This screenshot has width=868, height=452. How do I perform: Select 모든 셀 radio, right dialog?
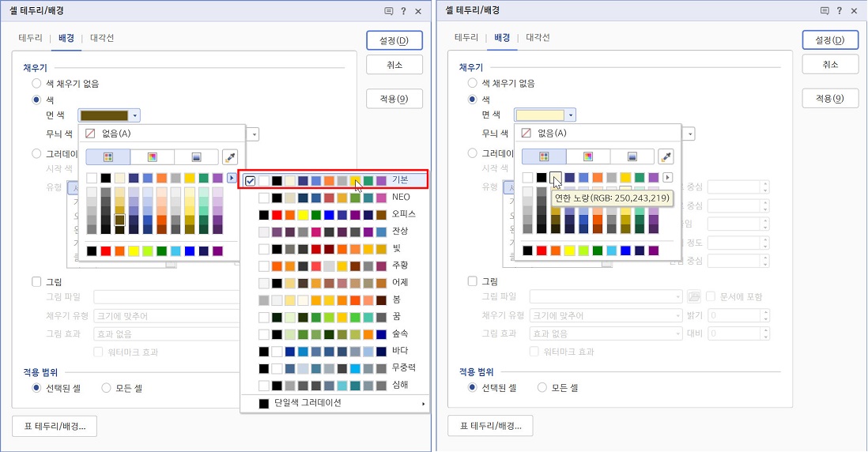click(x=542, y=387)
